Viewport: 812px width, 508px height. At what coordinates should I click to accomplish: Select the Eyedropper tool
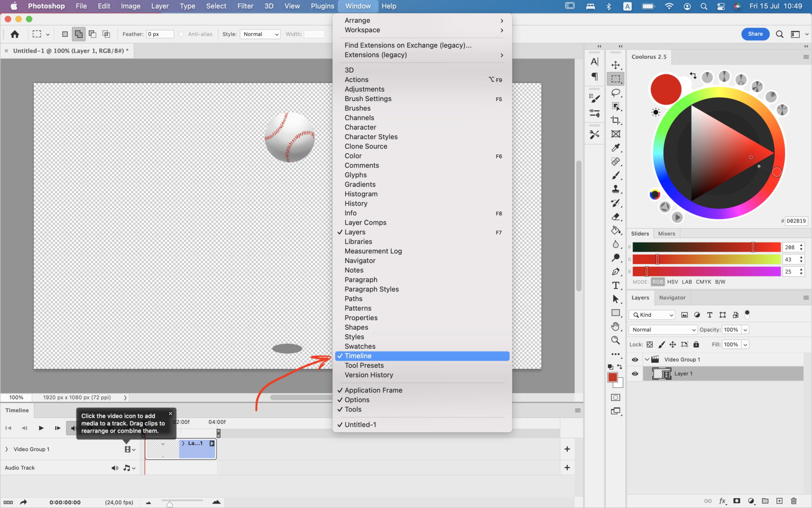pos(616,148)
